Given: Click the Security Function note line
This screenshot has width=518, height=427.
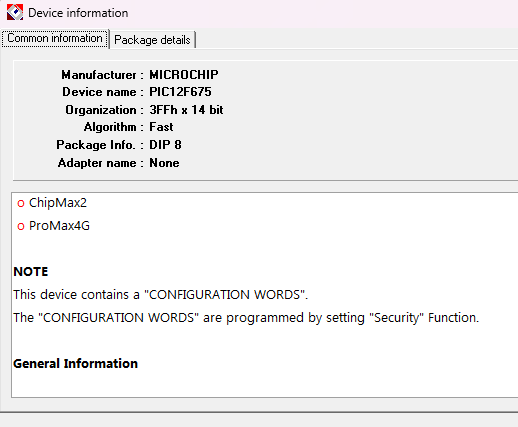Looking at the screenshot, I should [x=246, y=318].
